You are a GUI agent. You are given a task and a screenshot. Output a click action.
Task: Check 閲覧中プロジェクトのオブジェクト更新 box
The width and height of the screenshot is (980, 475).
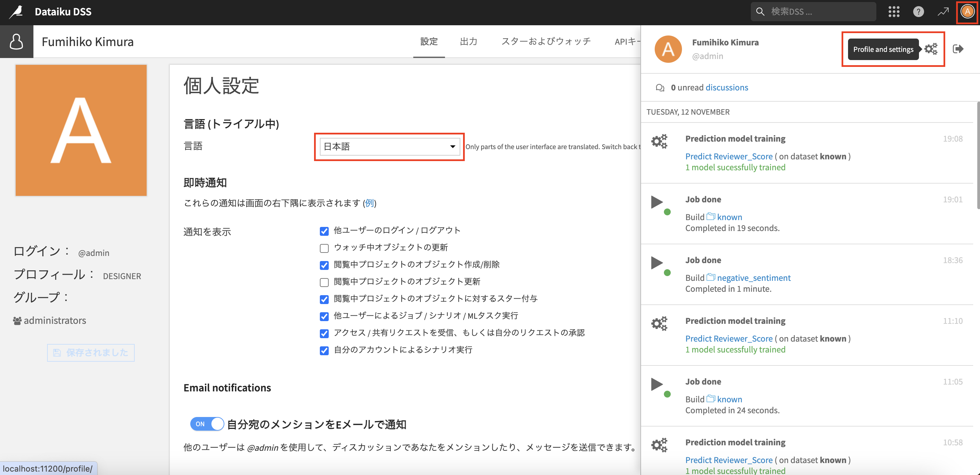324,282
